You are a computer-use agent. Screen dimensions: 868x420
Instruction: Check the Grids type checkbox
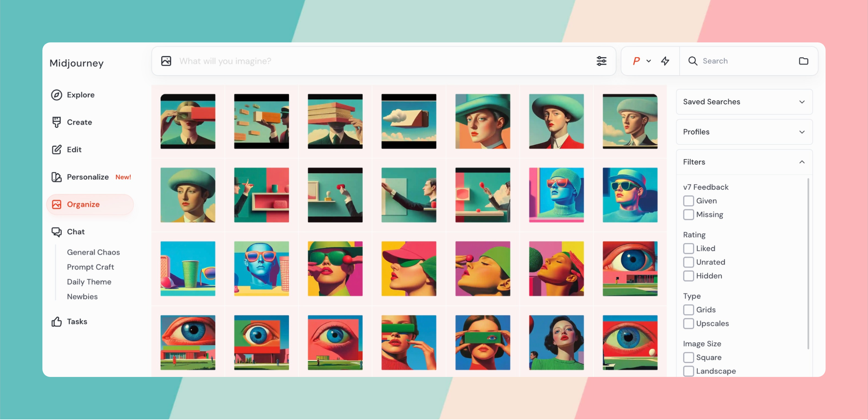point(688,310)
